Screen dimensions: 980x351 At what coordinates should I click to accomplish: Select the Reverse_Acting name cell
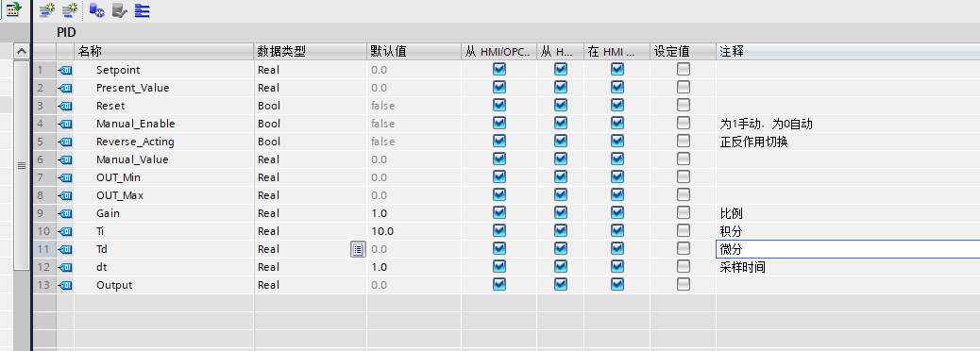coord(163,142)
